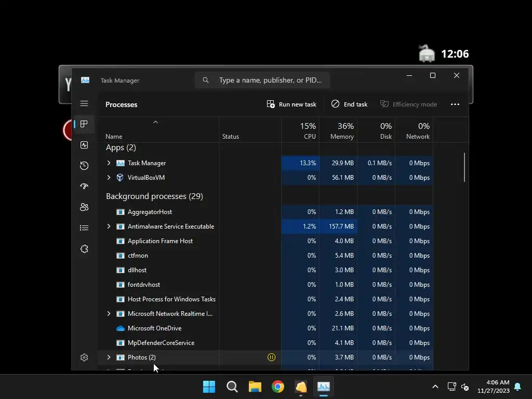Screen dimensions: 532x399
Task: Click the Task Manager title bar app icon
Action: 85,80
